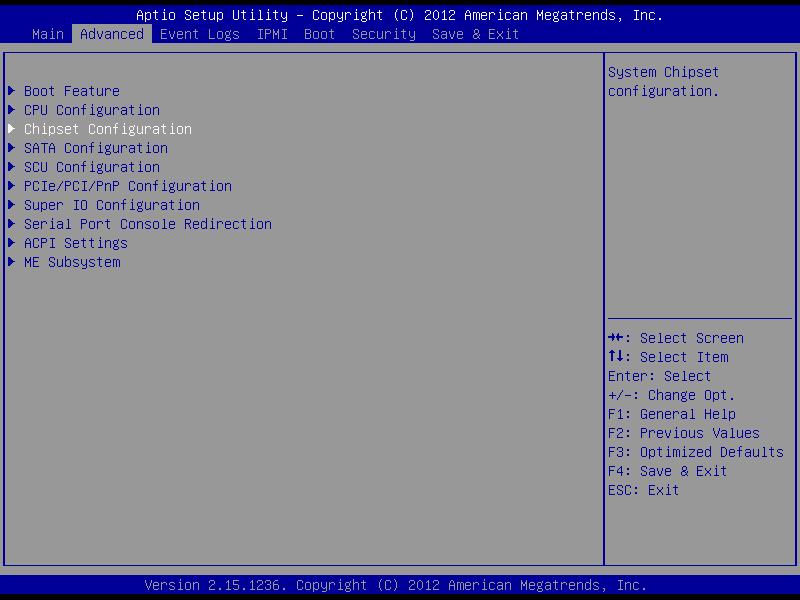Select SATA Configuration entry
Image resolution: width=800 pixels, height=600 pixels.
coord(95,148)
